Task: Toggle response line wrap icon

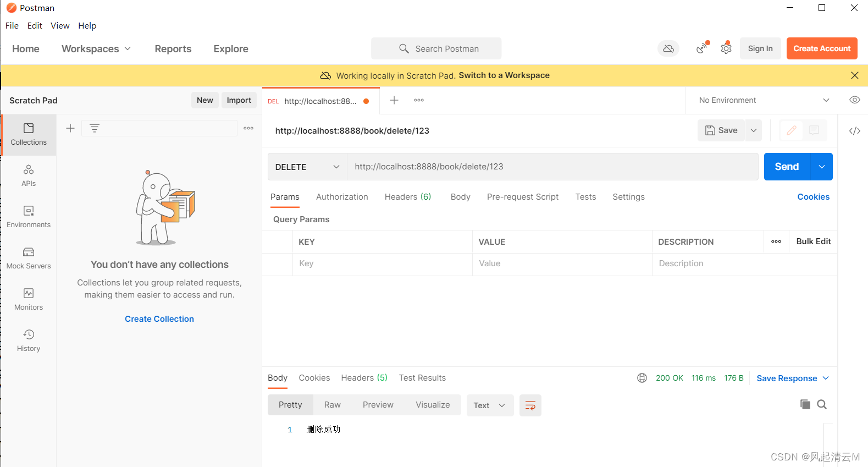Action: coord(530,405)
